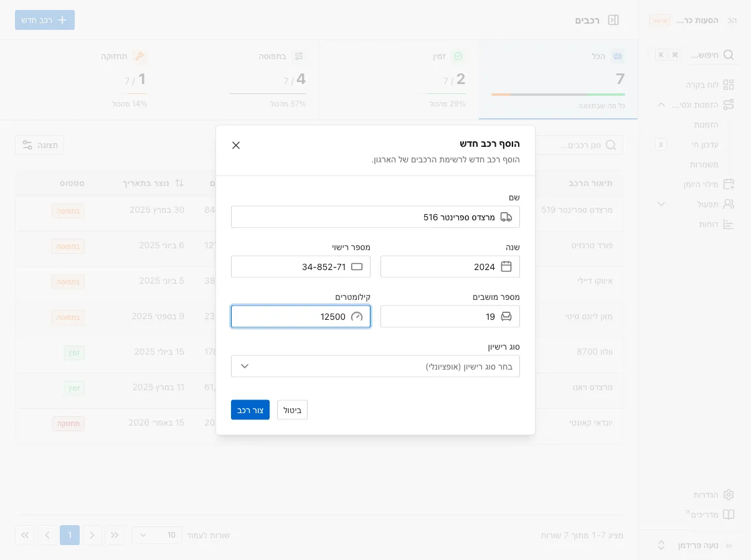Open עדכון חי in the sidebar
The width and height of the screenshot is (751, 560).
point(705,144)
